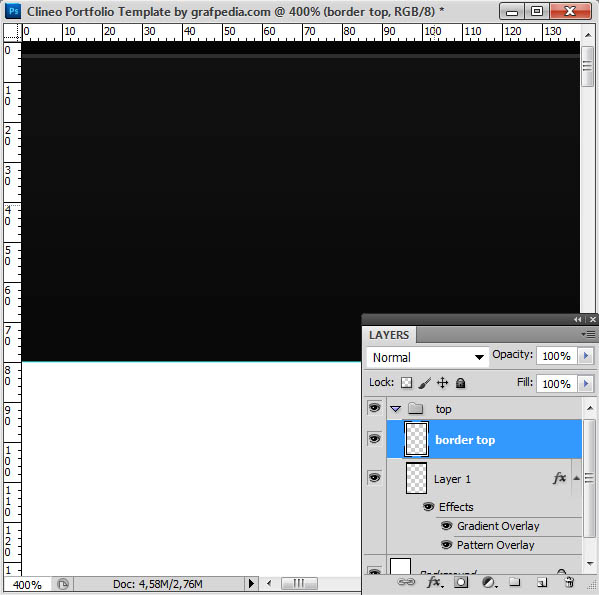This screenshot has width=599, height=595.
Task: Lock image pixels brush icon
Action: click(424, 383)
